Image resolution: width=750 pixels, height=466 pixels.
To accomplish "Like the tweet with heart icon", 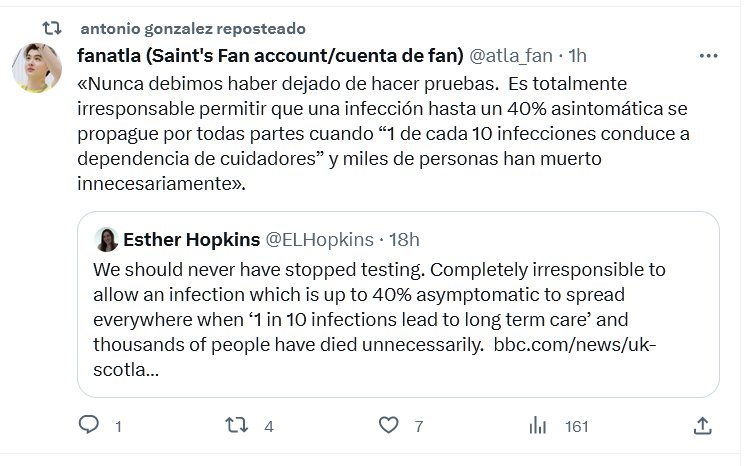I will (389, 426).
